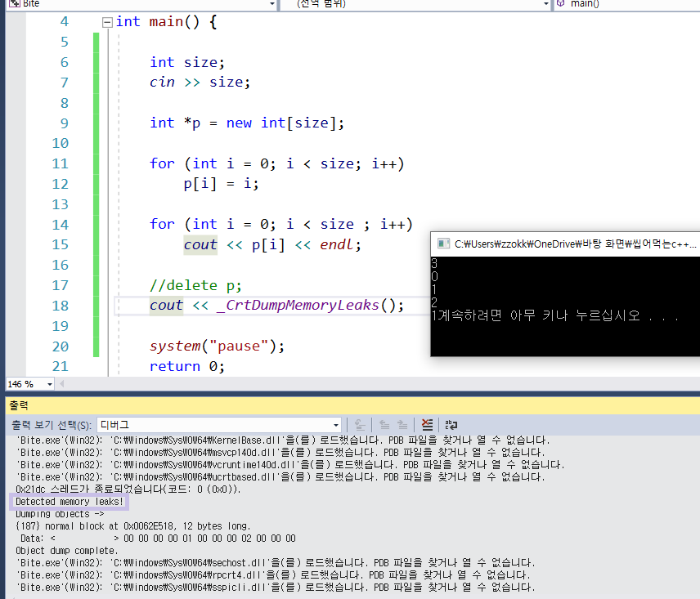
Task: Collapse the main() function outline box
Action: (107, 22)
